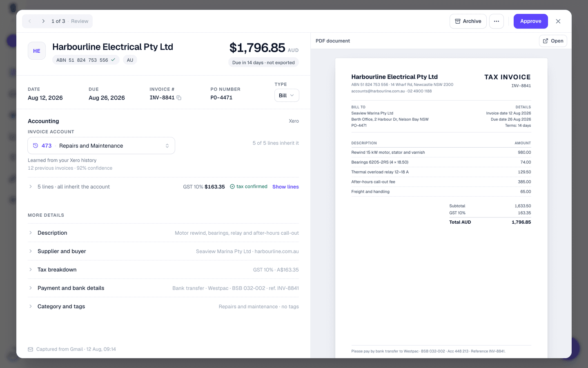The height and width of the screenshot is (368, 588).
Task: Expand the Description section
Action: [x=163, y=233]
